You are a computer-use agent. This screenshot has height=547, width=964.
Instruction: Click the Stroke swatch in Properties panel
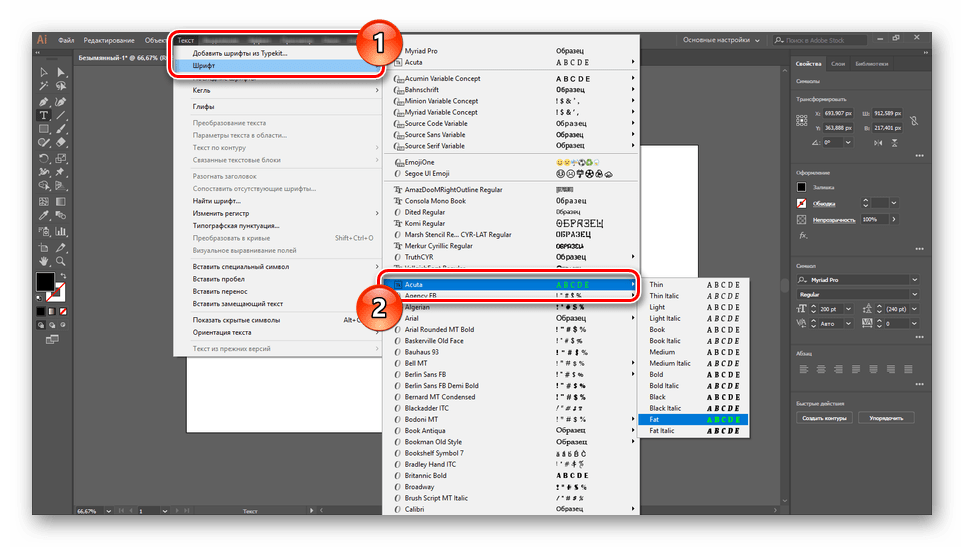(802, 203)
